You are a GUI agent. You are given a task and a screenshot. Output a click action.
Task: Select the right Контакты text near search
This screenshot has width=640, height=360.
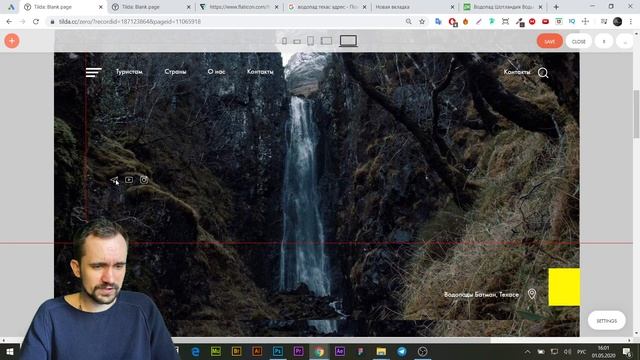coord(517,72)
